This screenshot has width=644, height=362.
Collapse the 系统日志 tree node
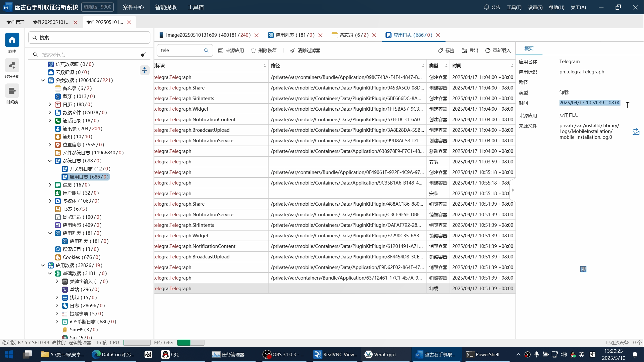(x=50, y=161)
